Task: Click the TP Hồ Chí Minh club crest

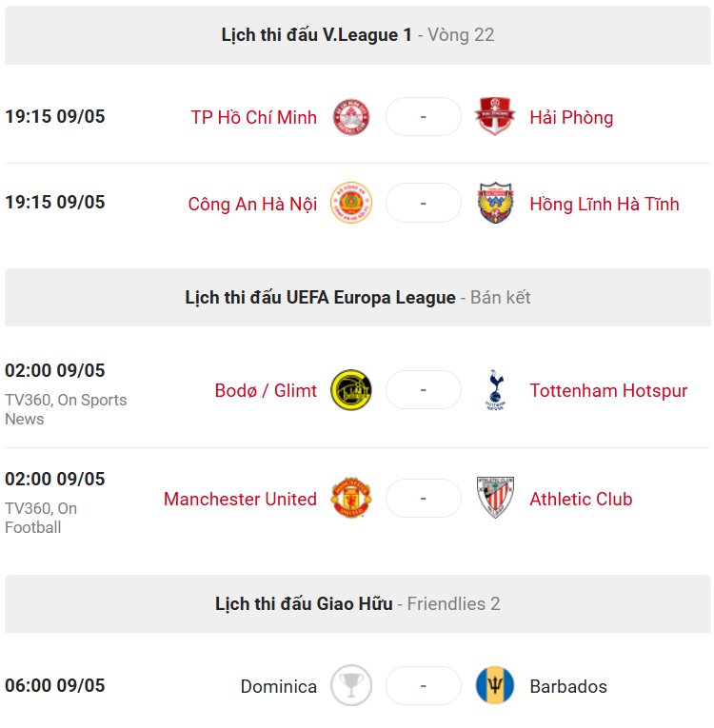Action: pos(351,117)
